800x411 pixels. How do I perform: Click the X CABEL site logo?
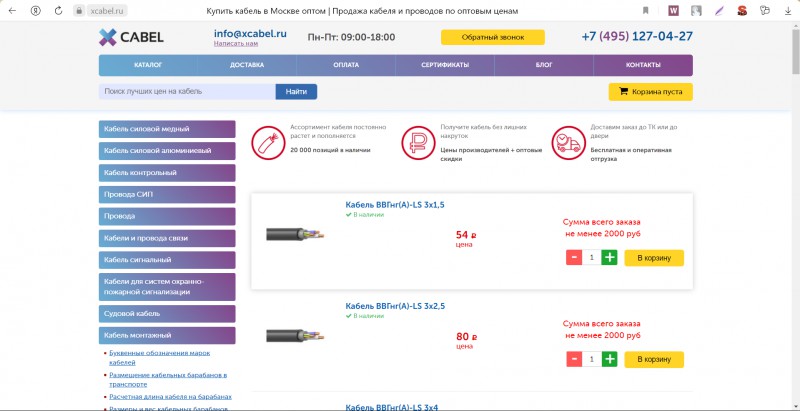131,37
